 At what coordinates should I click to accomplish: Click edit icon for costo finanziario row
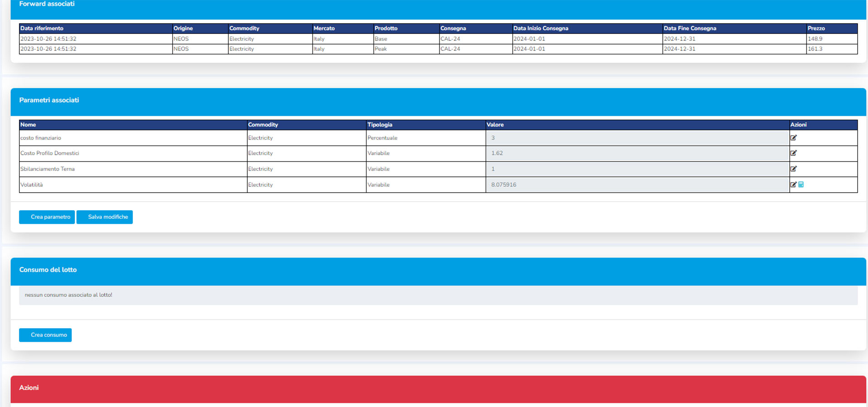[x=793, y=138]
